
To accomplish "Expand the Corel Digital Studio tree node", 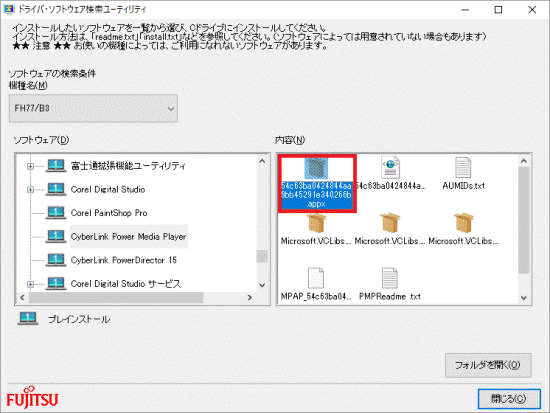I will pos(31,189).
